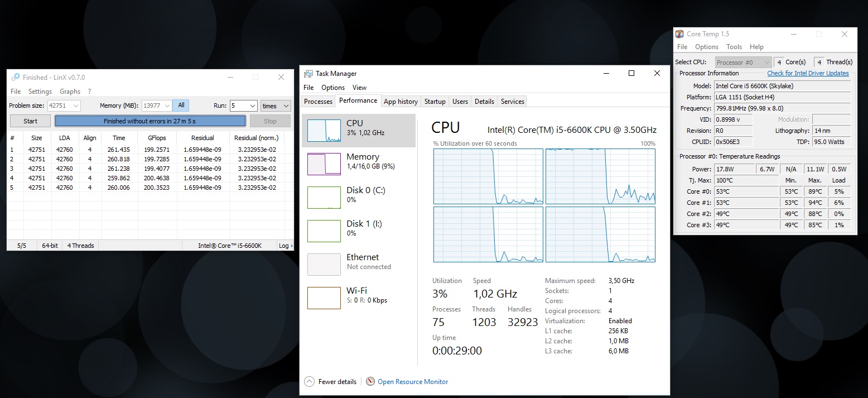This screenshot has width=868, height=398.
Task: Select the Memory mini graph in sidebar
Action: click(324, 164)
